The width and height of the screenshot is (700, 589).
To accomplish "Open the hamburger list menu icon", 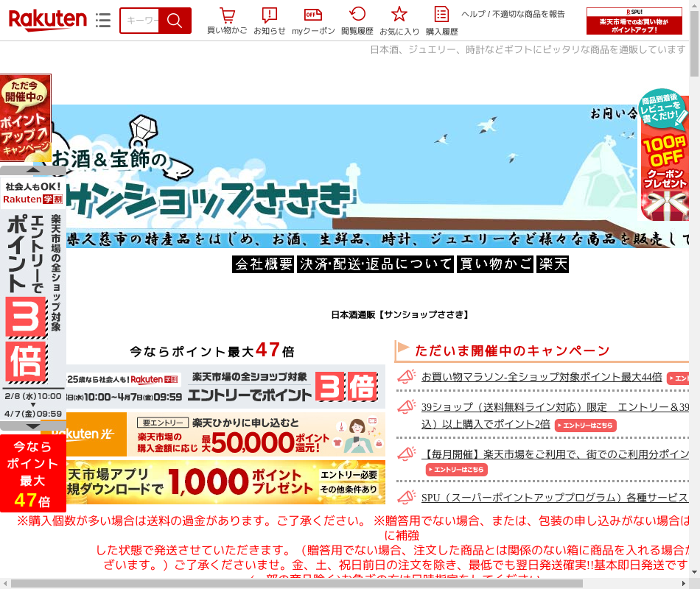I will coord(102,20).
